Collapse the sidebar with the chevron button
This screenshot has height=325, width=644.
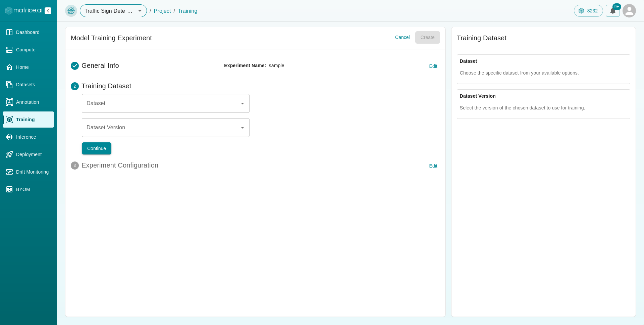[x=48, y=11]
